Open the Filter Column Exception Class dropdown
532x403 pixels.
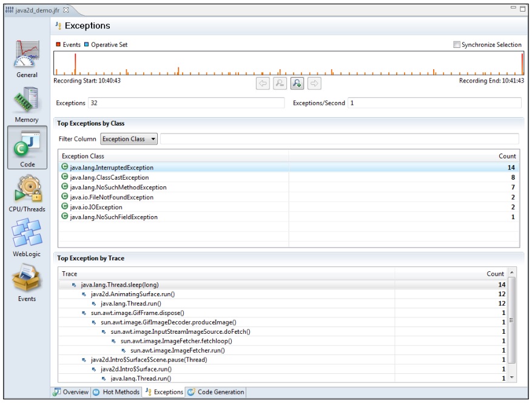129,139
